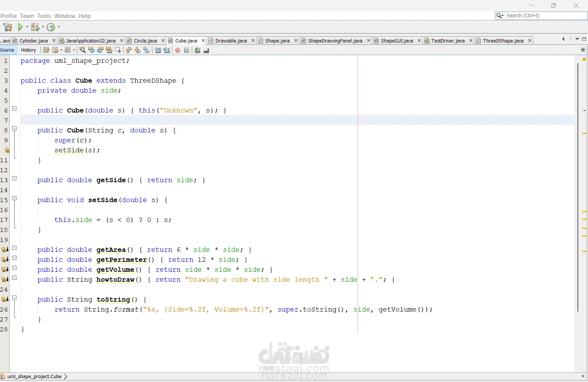The image size is (588, 382).
Task: Click the warning hint icon beside setSide(s) line
Action: [7, 150]
